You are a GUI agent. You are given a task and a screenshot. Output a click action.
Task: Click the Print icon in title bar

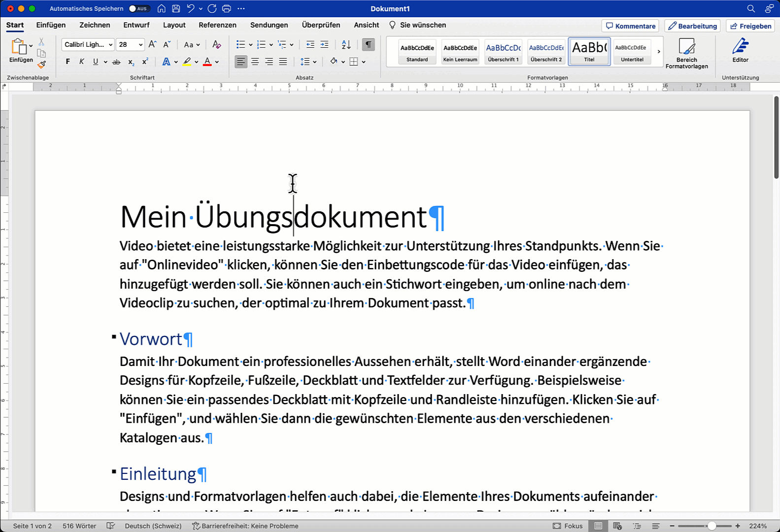227,8
